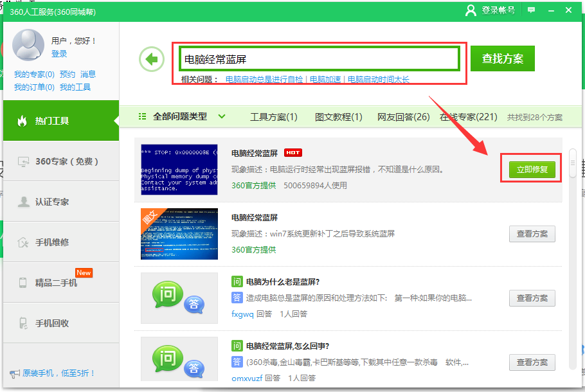This screenshot has height=392, width=585.
Task: Click the user avatar in the top bar
Action: 469,10
